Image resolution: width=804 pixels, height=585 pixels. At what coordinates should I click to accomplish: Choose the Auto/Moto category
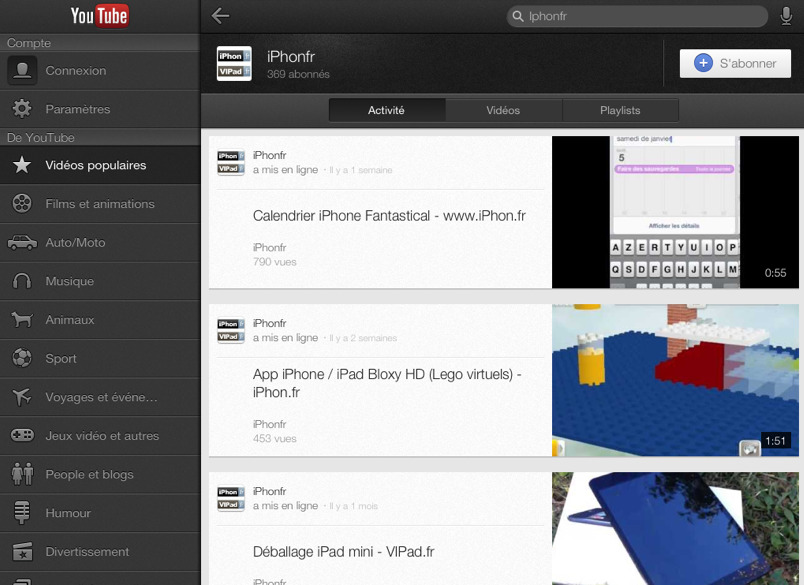coord(100,243)
